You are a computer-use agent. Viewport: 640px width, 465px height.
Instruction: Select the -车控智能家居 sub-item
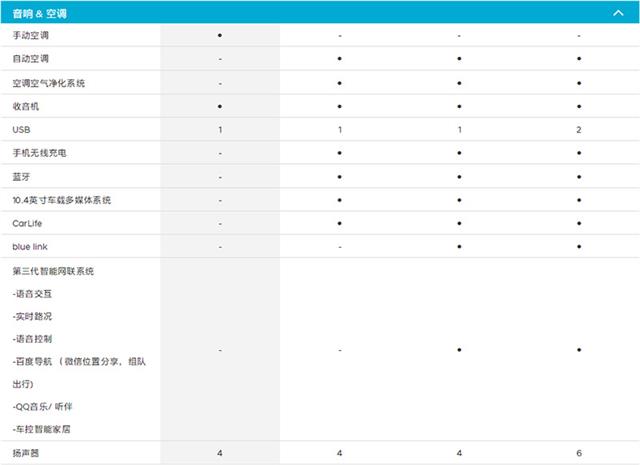(41, 429)
